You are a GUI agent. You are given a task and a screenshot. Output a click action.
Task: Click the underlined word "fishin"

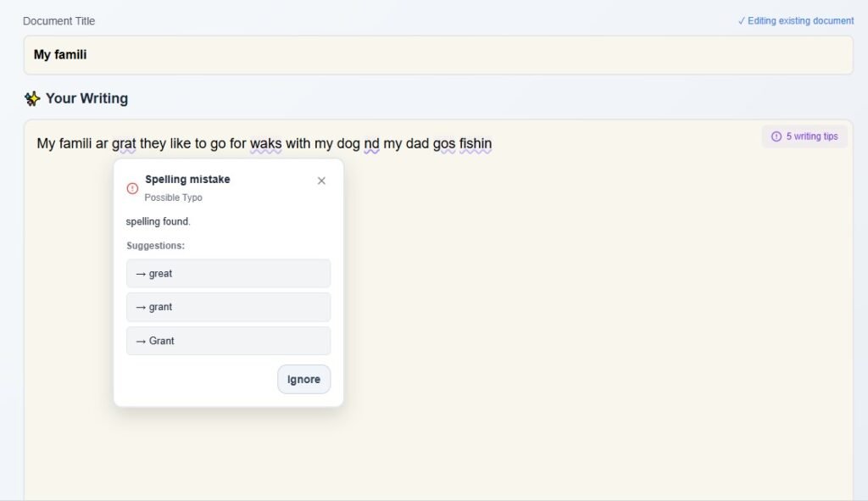(x=476, y=144)
